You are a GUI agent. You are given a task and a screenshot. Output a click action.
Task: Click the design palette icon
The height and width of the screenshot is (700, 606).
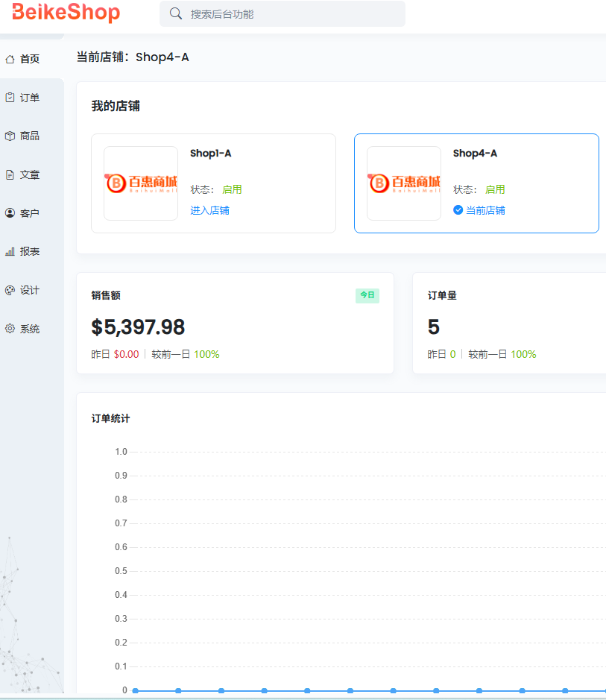[10, 290]
